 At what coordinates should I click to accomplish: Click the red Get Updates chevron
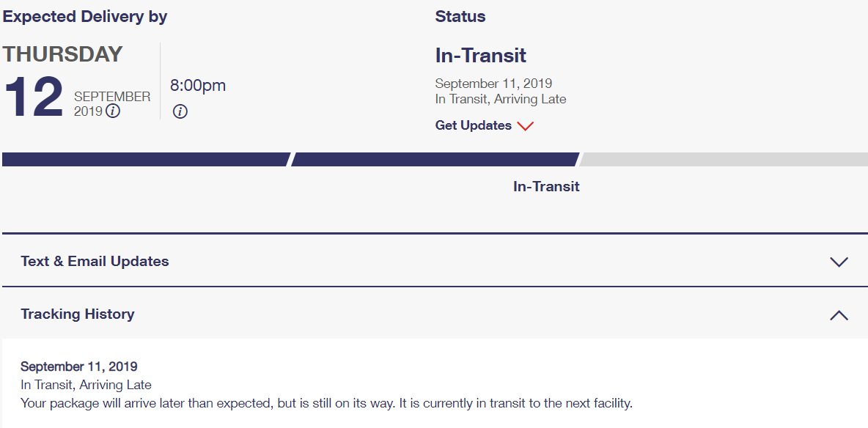(x=525, y=125)
